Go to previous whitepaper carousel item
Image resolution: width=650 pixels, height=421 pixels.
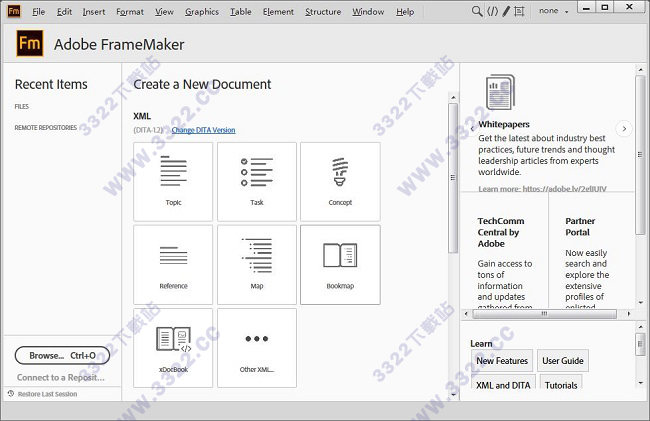[x=472, y=129]
